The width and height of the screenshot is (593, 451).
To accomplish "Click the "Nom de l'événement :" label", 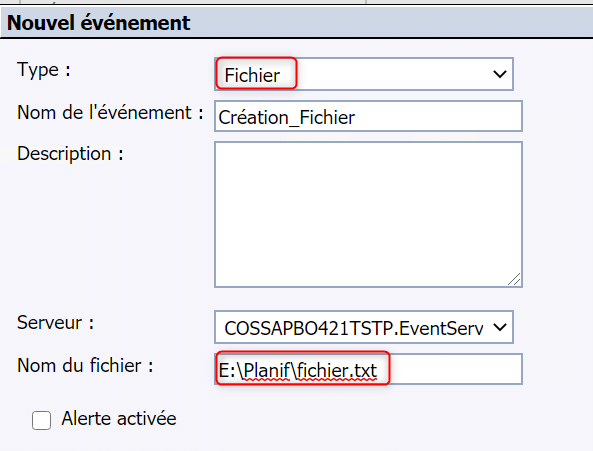I will (x=110, y=113).
